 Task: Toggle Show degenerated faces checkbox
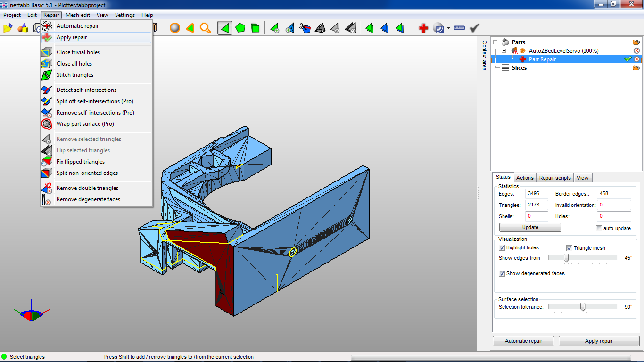pos(502,273)
